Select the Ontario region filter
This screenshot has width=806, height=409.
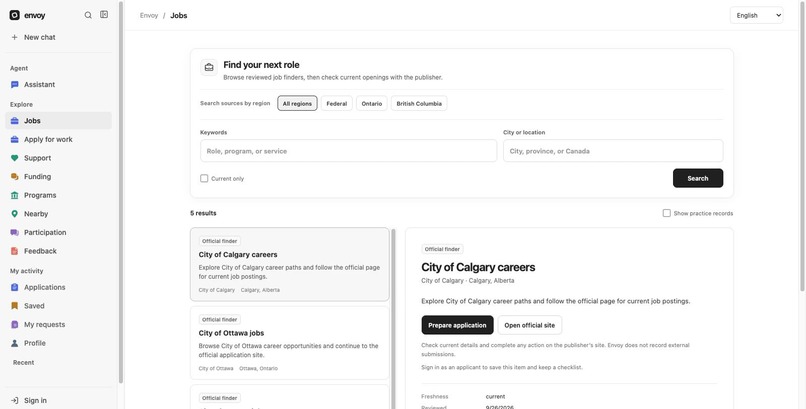pos(372,103)
